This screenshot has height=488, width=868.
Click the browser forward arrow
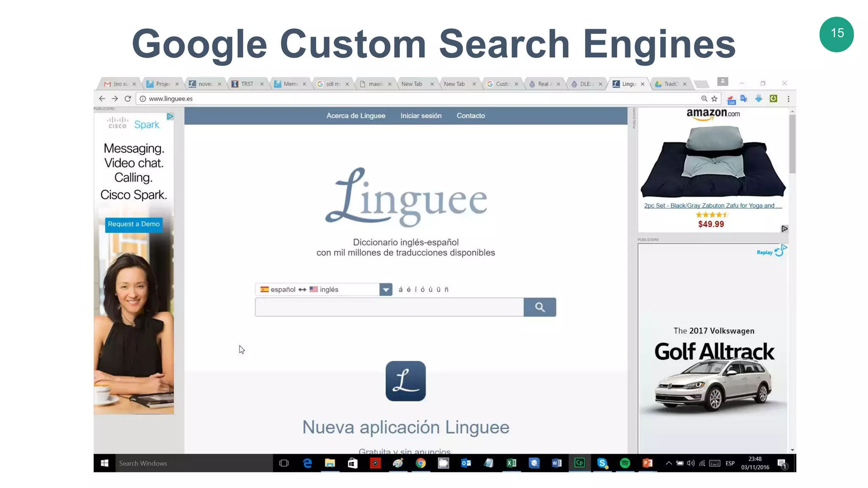pos(115,99)
